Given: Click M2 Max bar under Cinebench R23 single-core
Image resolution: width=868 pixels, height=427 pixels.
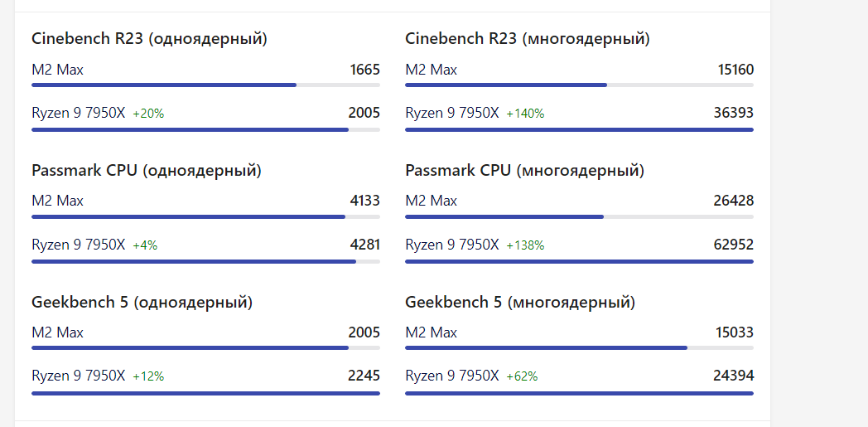Looking at the screenshot, I should pyautogui.click(x=164, y=85).
